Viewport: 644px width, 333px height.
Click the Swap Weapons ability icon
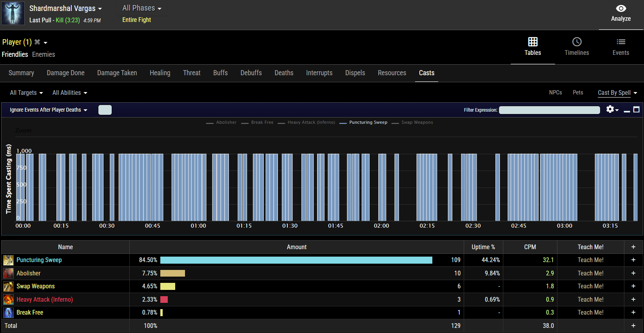(8, 286)
